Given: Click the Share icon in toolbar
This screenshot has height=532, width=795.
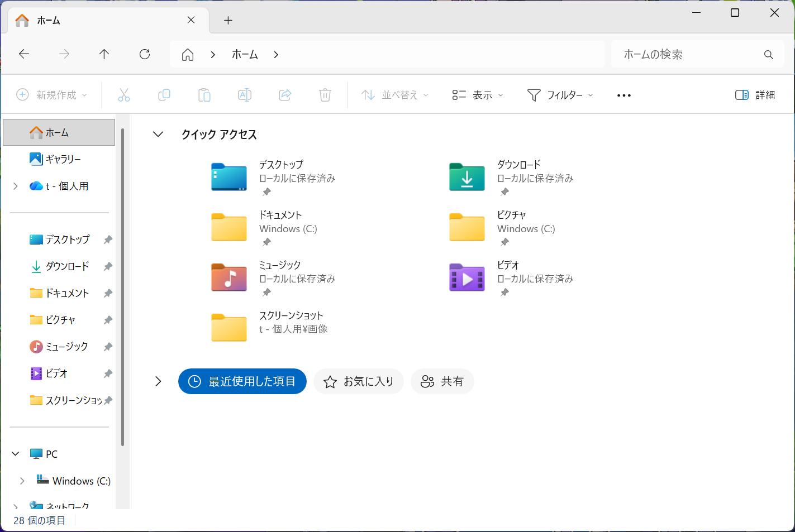Looking at the screenshot, I should click(285, 95).
